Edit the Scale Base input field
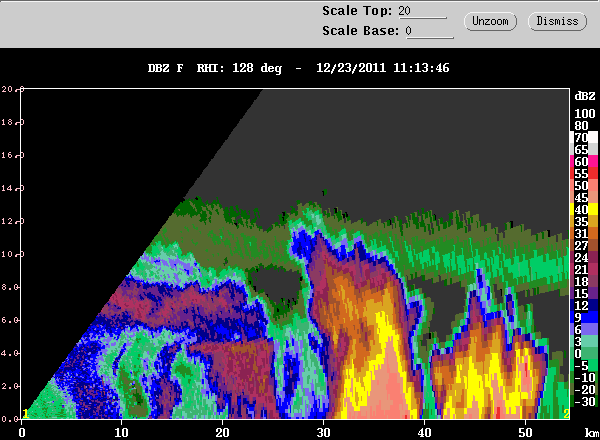Screen dimensions: 600x440 tap(429, 31)
